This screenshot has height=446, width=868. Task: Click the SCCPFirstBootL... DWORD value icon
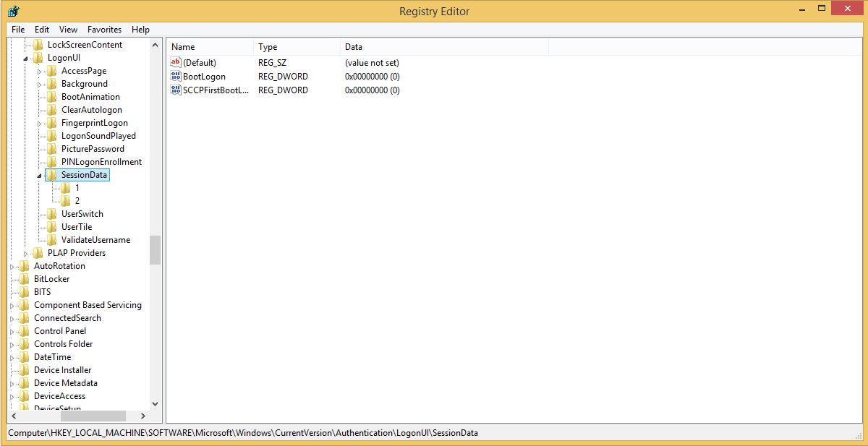[176, 90]
